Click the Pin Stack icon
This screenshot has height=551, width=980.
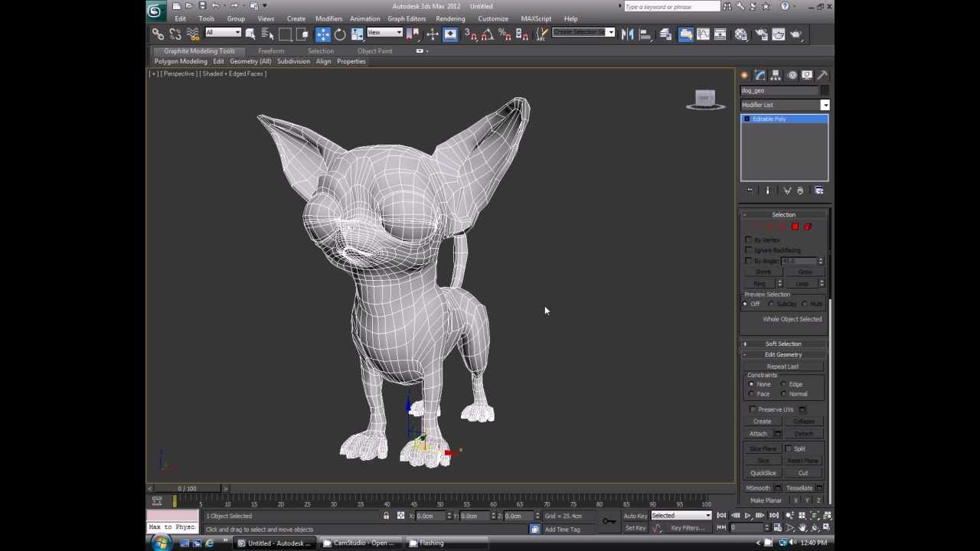(750, 191)
